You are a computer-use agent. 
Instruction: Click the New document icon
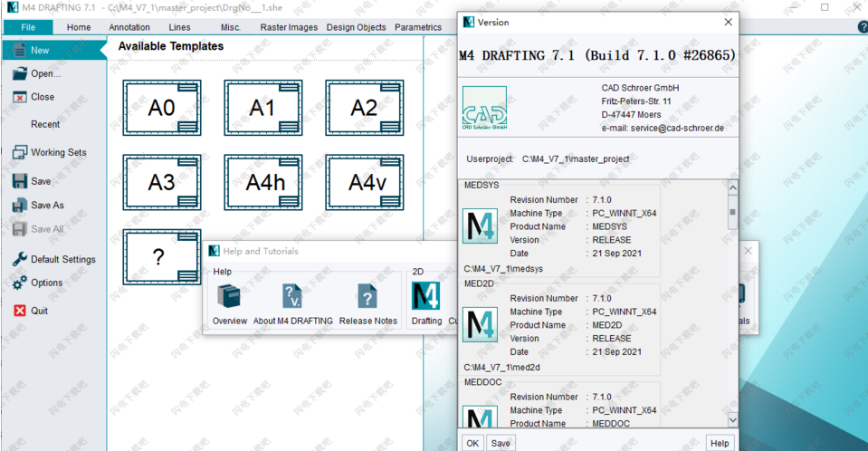click(20, 50)
